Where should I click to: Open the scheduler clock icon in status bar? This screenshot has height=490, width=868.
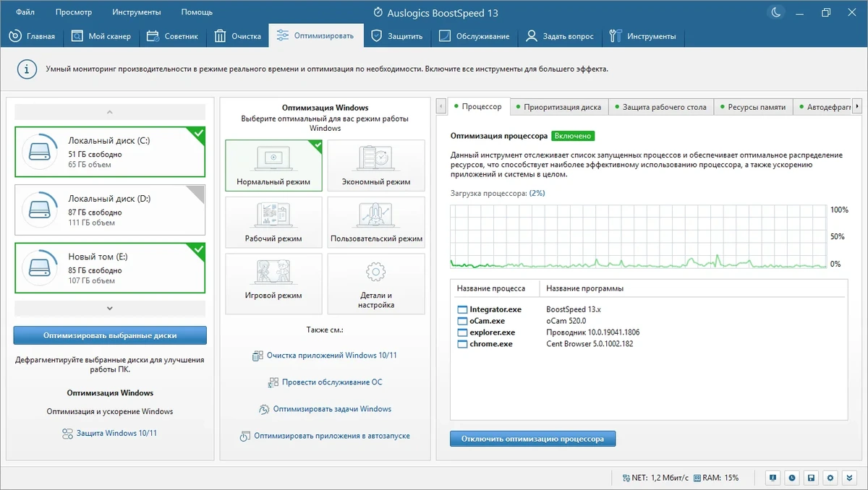pos(793,478)
